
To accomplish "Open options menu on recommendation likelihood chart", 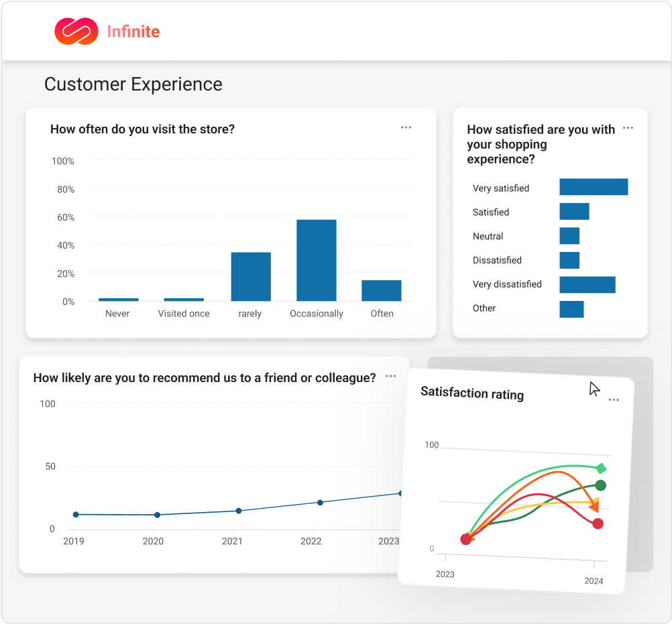I will point(391,376).
